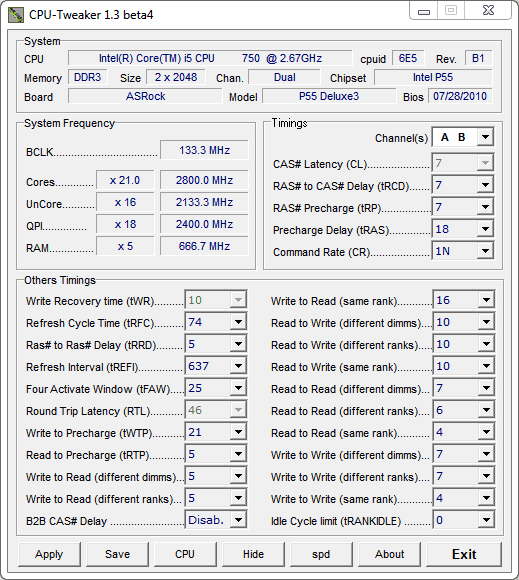Open the Idle Cycle limit (tRANKIDLE) dropdown
Viewport: 519px width, 580px height.
[464, 520]
